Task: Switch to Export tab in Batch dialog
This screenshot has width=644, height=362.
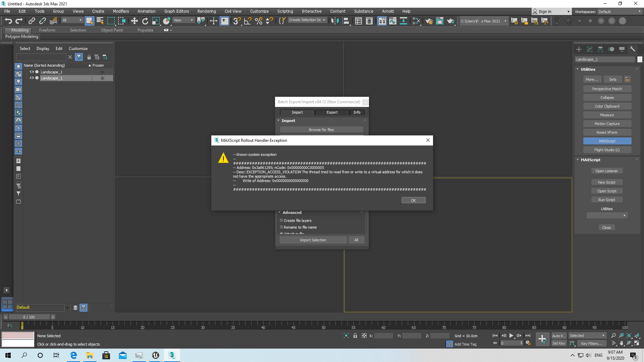Action: 332,112
